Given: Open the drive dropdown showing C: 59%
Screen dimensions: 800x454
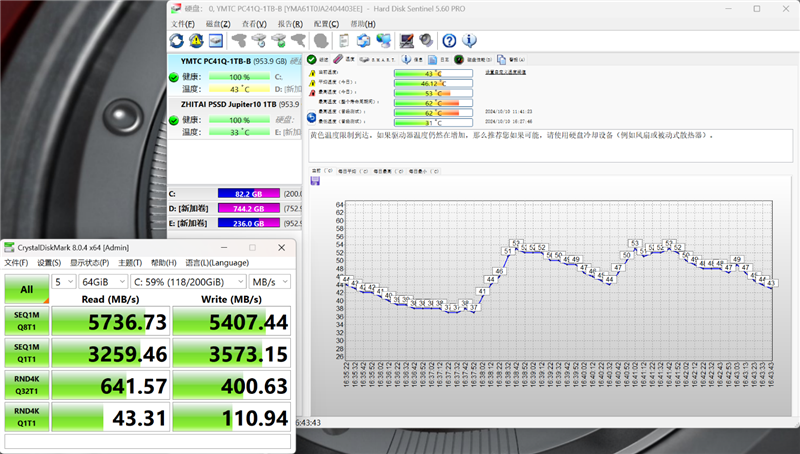Looking at the screenshot, I should pos(188,282).
